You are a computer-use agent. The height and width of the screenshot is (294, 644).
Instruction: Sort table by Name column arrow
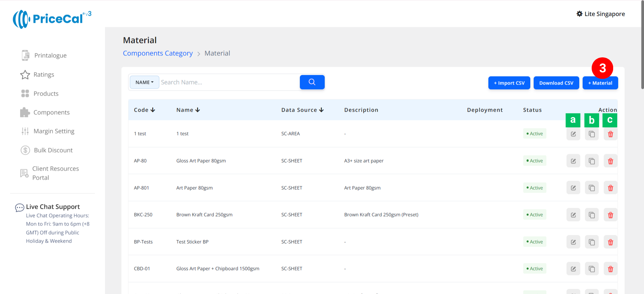tap(198, 110)
